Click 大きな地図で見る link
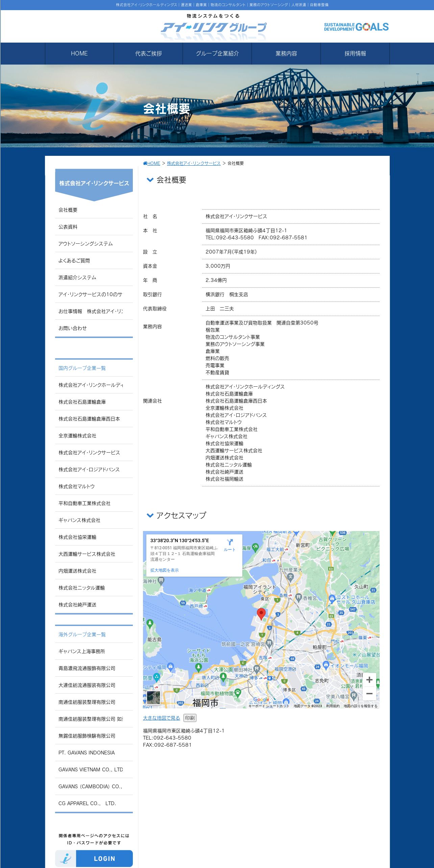This screenshot has height=868, width=434. (161, 718)
